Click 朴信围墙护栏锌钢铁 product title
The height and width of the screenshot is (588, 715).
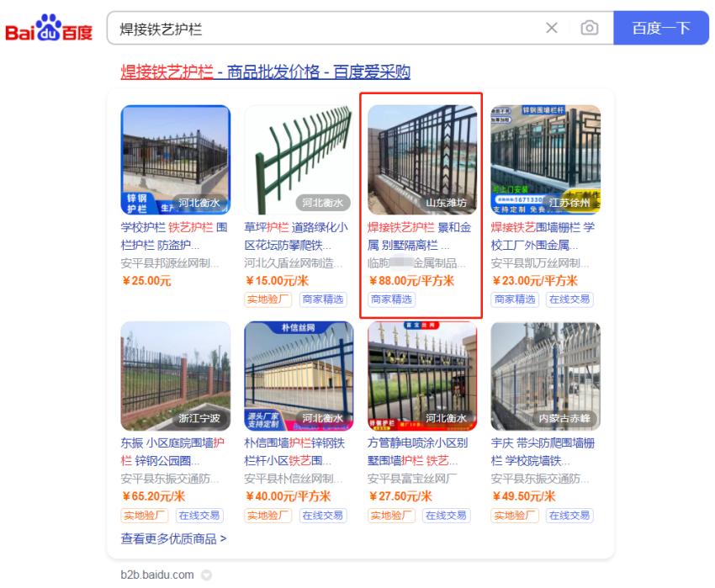294,452
